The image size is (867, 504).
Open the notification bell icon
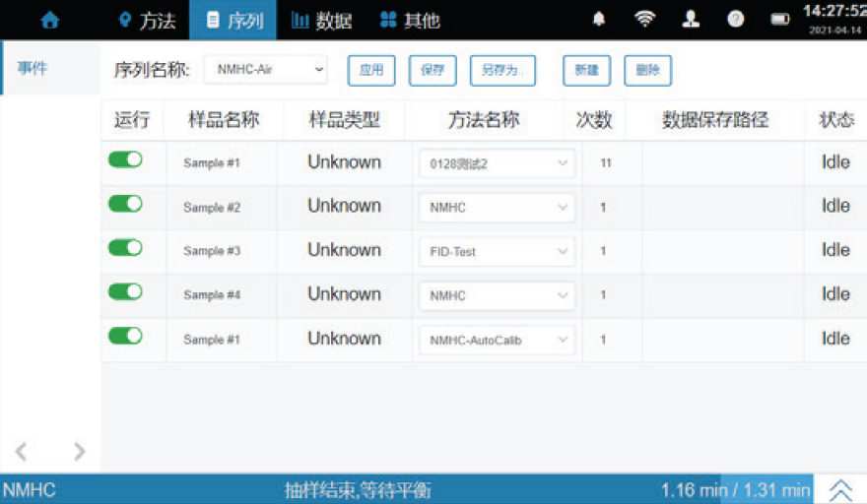coord(599,20)
